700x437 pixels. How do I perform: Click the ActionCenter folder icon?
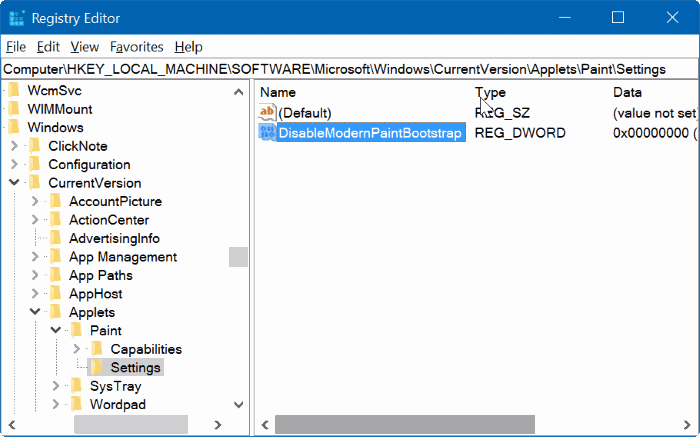click(55, 220)
